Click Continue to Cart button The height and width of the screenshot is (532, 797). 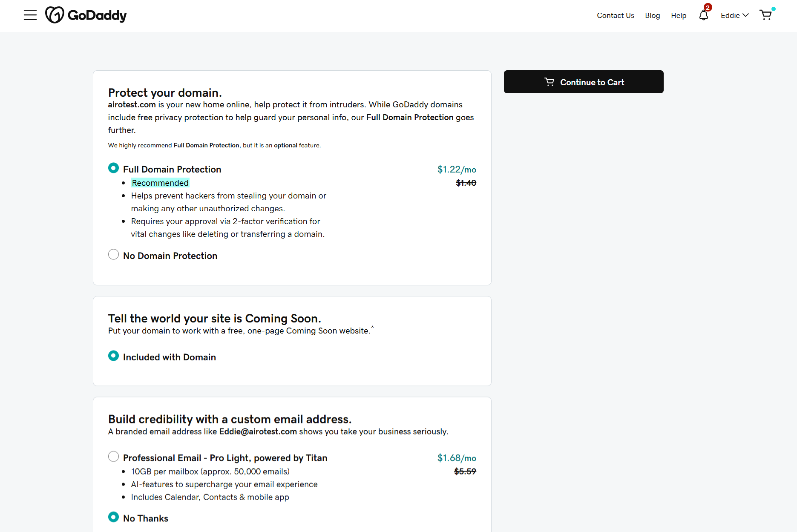point(584,82)
